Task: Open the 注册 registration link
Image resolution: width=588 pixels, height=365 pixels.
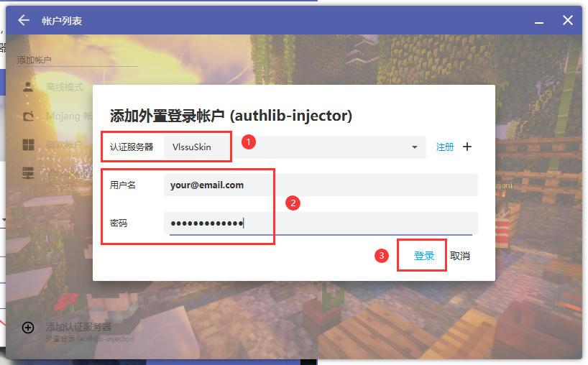Action: 445,147
